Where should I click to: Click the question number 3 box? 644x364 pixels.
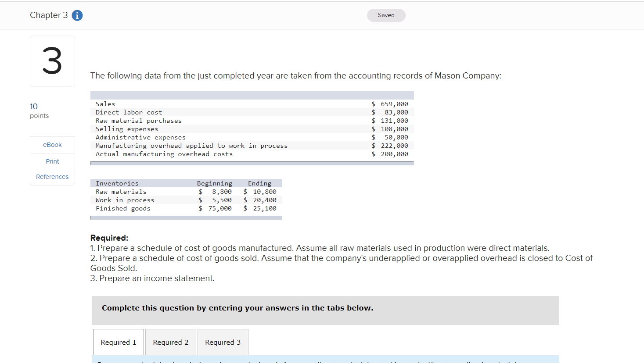point(52,61)
